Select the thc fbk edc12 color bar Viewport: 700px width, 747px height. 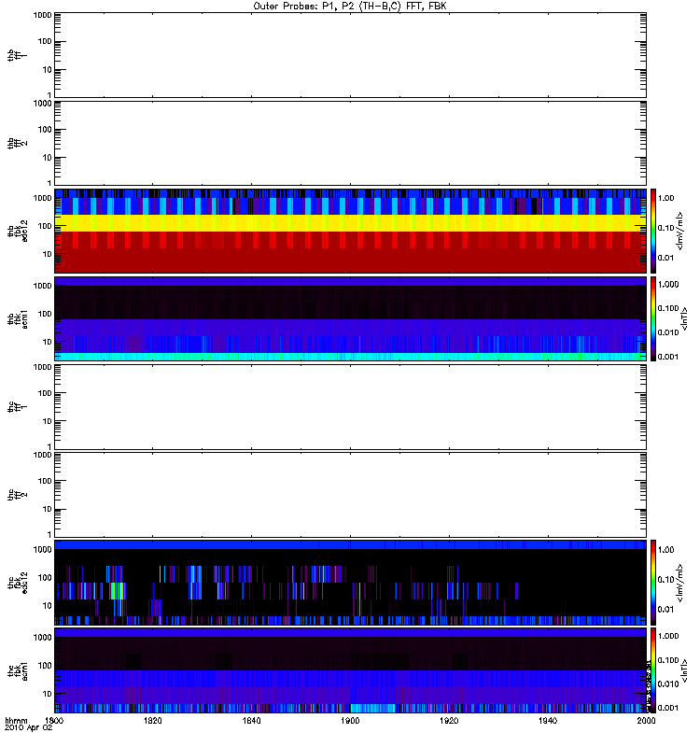[653, 582]
